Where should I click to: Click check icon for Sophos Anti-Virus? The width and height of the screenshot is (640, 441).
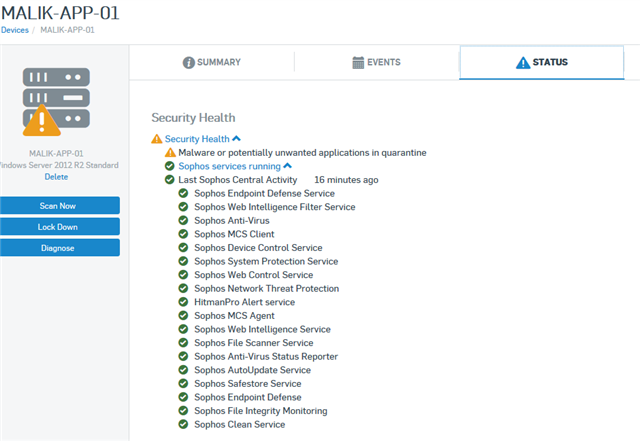click(x=183, y=220)
